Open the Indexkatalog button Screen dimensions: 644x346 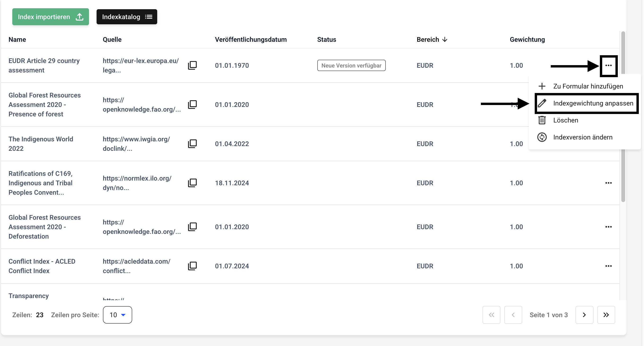coord(127,17)
